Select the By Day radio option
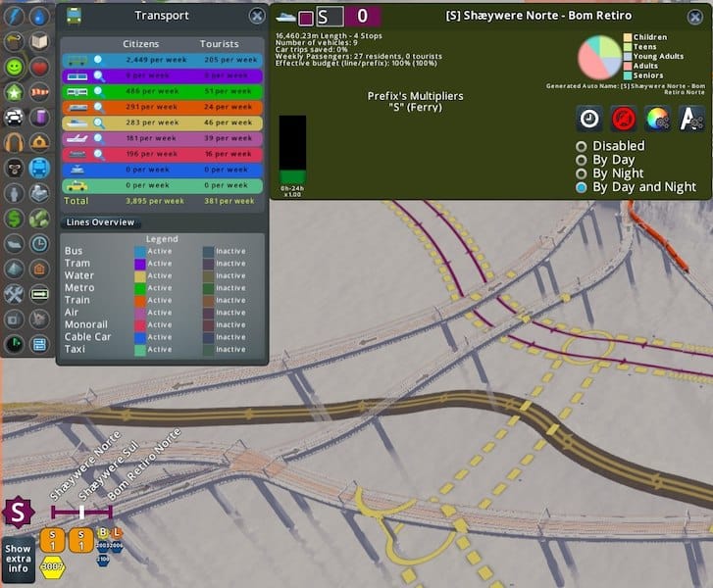The image size is (713, 588). pos(582,160)
